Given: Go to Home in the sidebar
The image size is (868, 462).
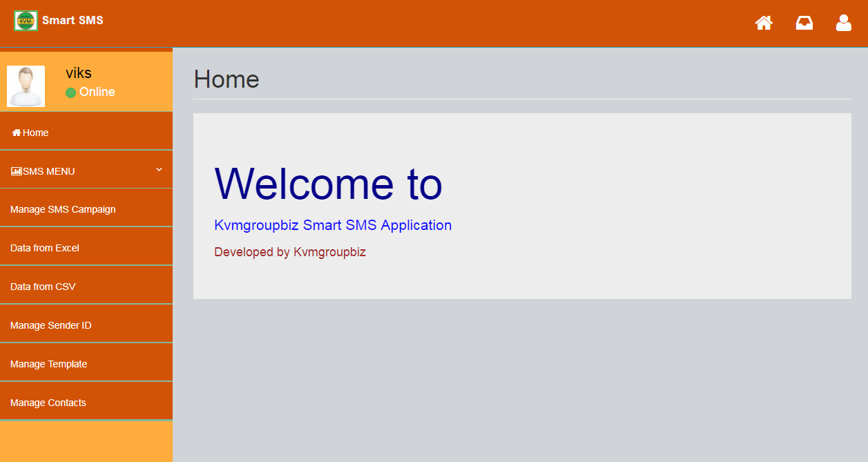Looking at the screenshot, I should click(86, 132).
